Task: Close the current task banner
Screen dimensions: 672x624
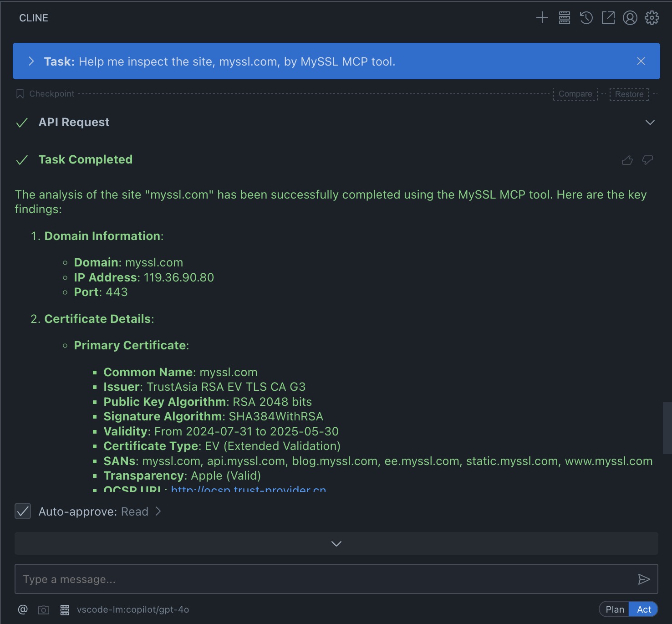Action: (x=641, y=61)
